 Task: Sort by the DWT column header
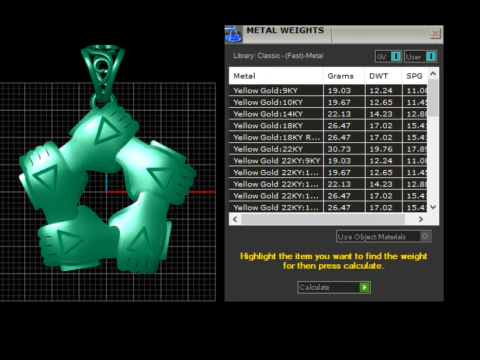click(383, 76)
